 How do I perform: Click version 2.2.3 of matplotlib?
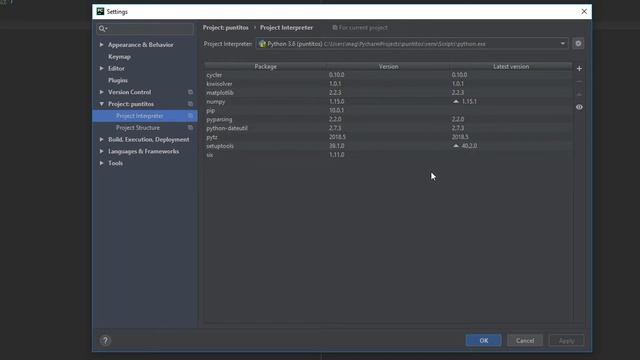tap(335, 93)
